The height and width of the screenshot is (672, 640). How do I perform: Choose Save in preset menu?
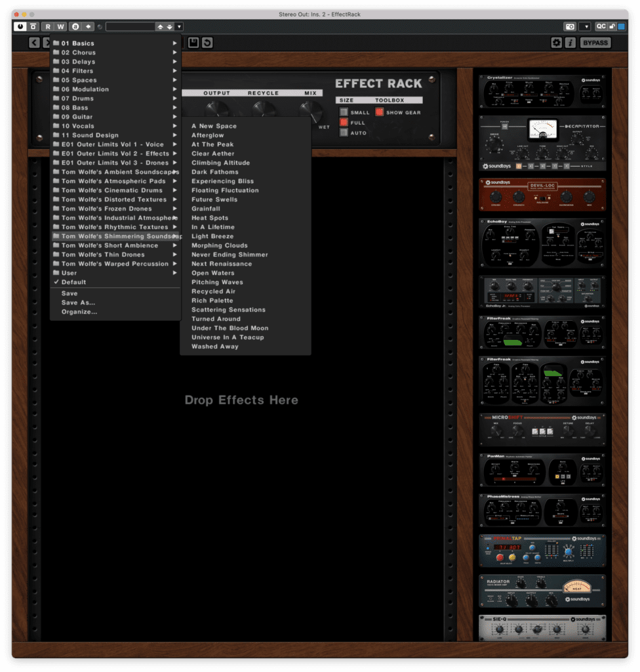[x=115, y=293]
